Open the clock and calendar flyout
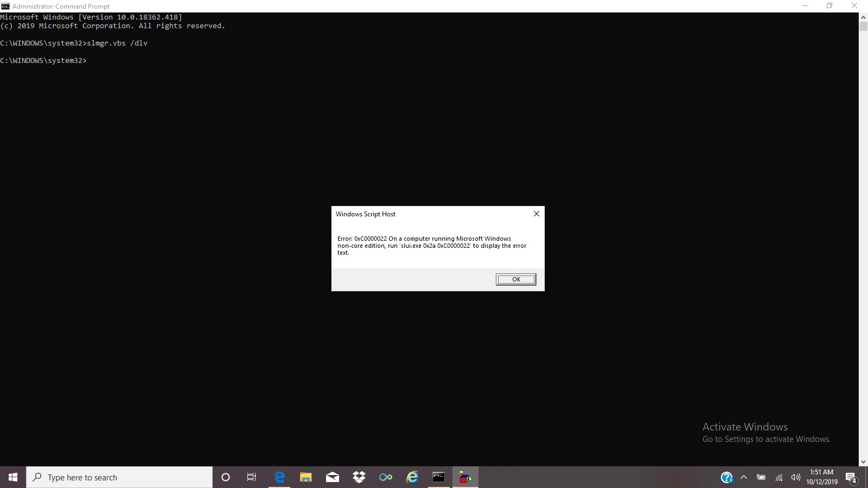The width and height of the screenshot is (868, 488). (x=822, y=477)
